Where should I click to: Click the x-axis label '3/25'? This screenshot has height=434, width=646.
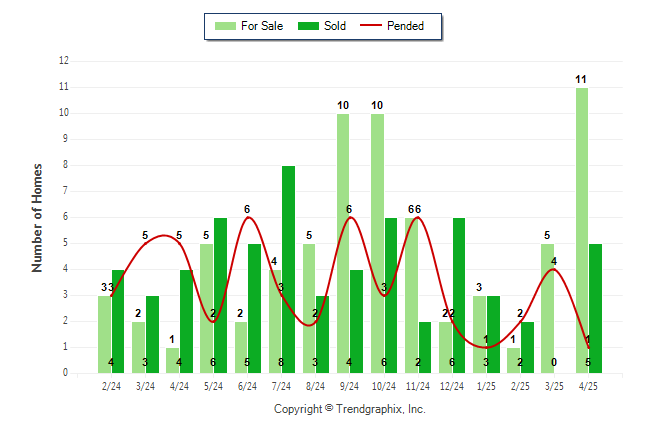tap(554, 386)
